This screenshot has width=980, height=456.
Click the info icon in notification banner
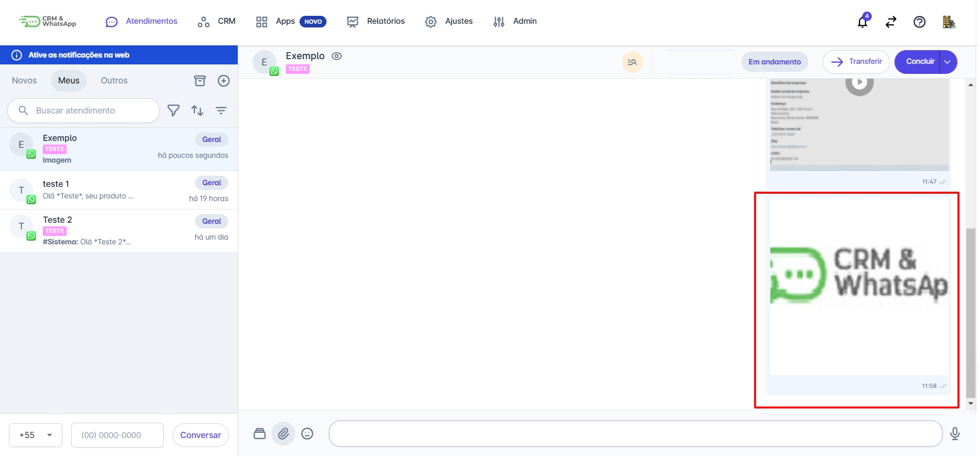tap(17, 55)
